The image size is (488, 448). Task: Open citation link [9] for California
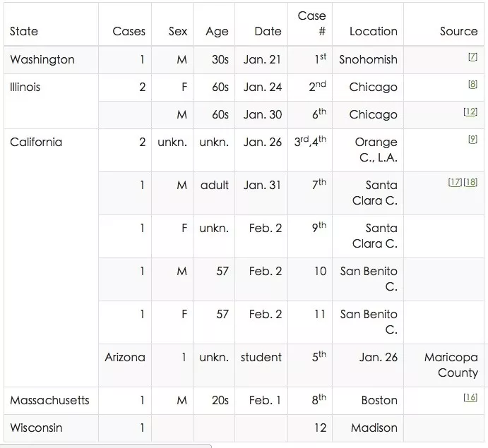(472, 139)
